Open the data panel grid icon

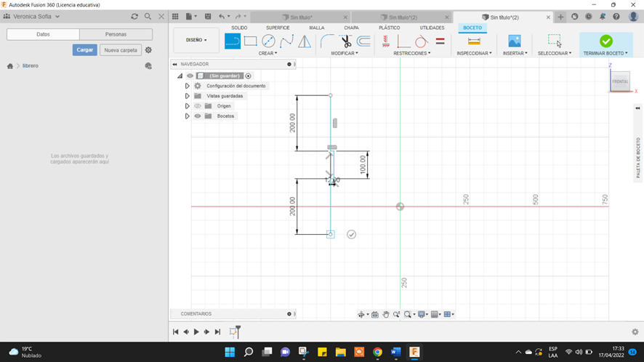(175, 17)
